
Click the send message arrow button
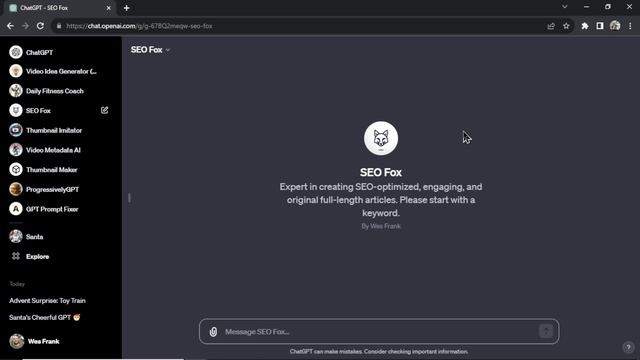point(546,331)
